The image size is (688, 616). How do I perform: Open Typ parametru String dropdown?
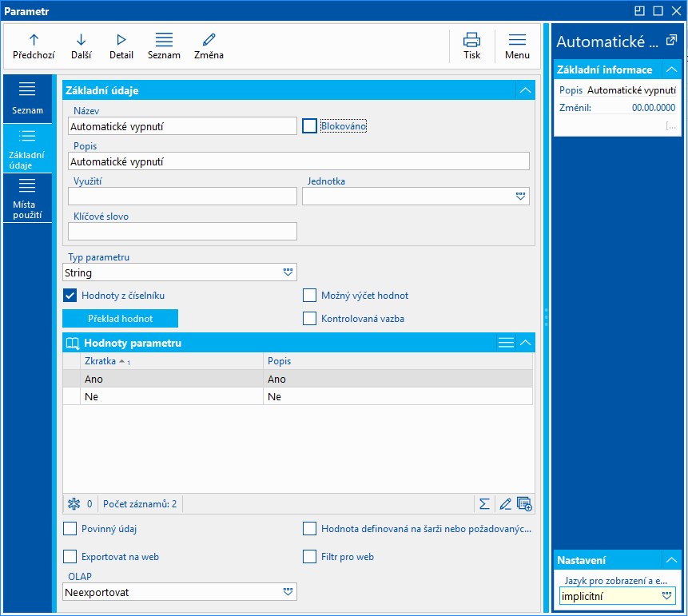[288, 272]
